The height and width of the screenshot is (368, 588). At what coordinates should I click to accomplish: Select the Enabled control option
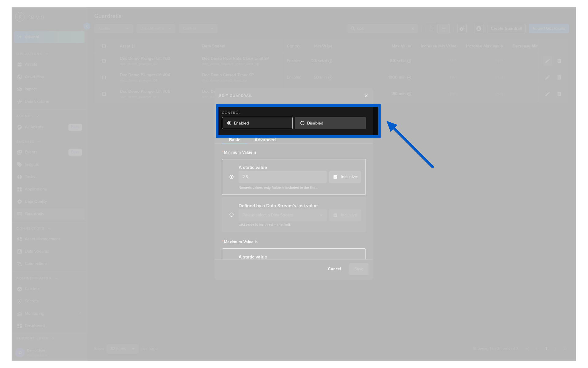tap(257, 123)
